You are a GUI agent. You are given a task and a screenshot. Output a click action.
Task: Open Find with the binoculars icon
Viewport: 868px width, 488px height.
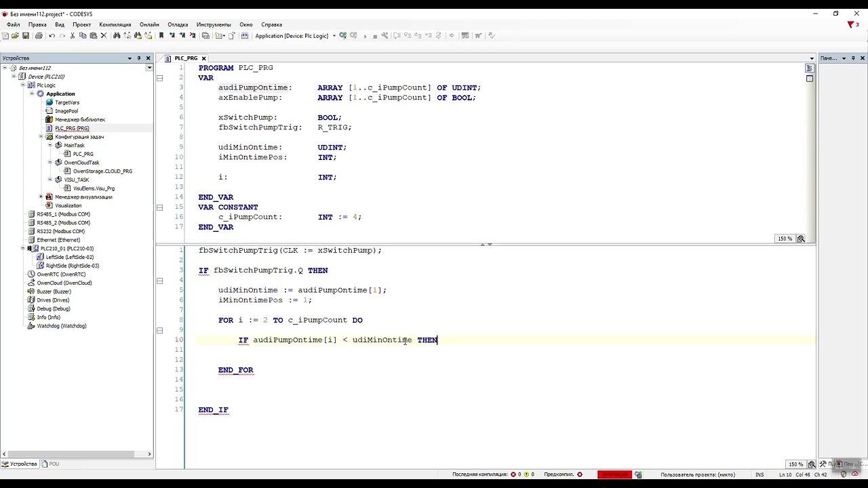pos(117,36)
